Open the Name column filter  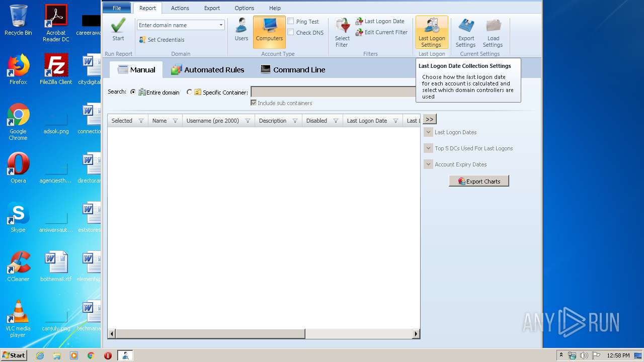click(175, 121)
